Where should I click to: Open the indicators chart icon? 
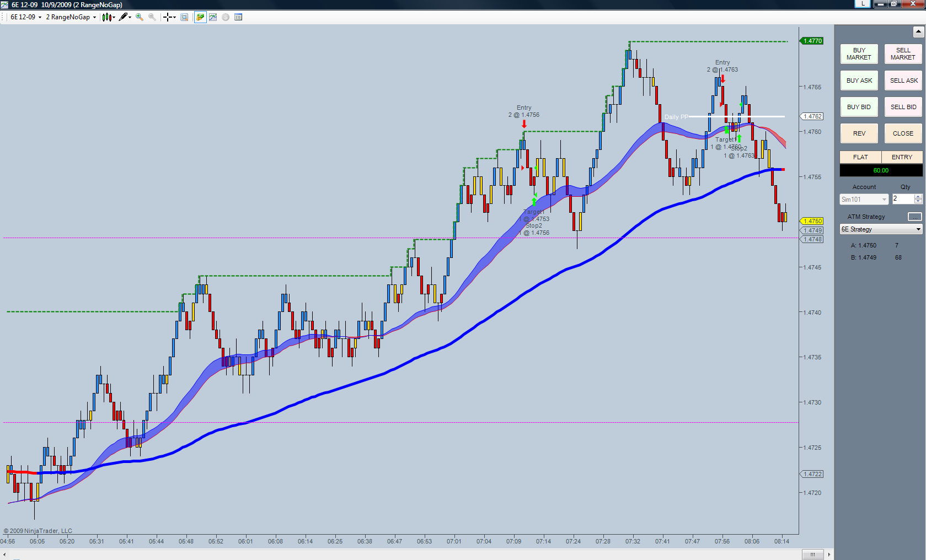(213, 17)
